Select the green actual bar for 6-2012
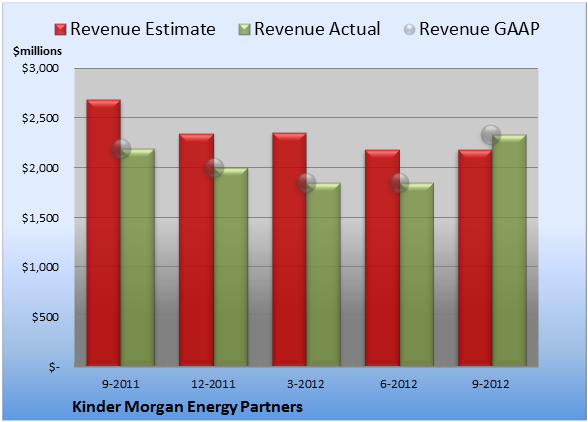Screen dimensions: 588x422 point(416,274)
